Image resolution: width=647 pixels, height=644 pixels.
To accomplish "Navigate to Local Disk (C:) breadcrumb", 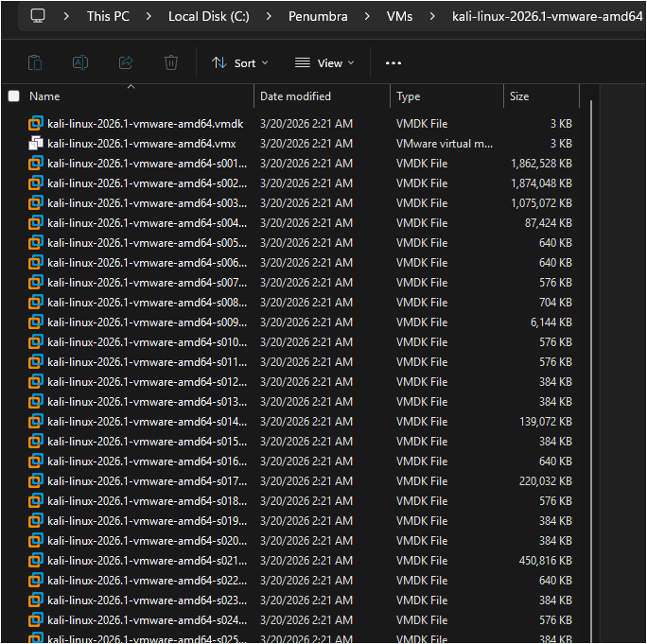I will (x=209, y=16).
